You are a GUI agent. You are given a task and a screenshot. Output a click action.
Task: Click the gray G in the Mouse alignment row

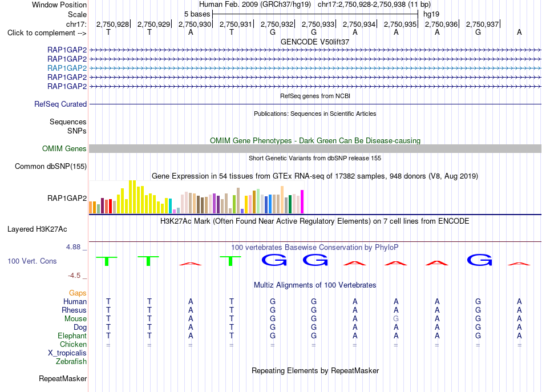(396, 319)
